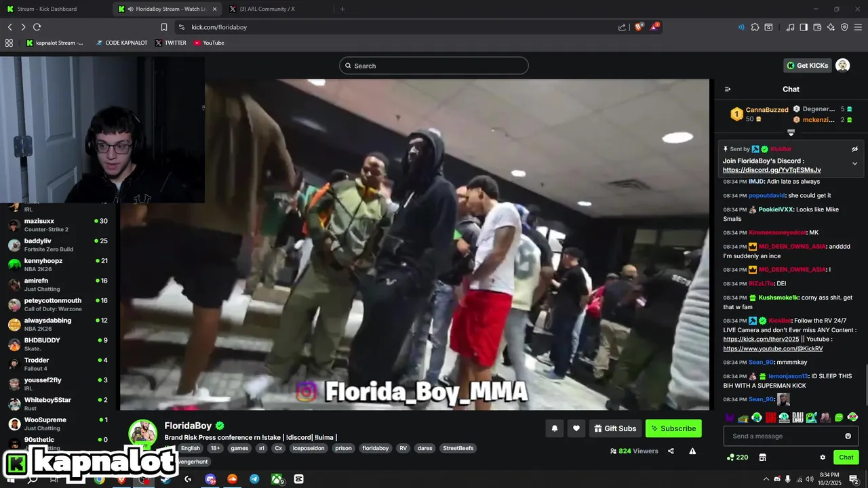
Task: Hide the pinned message icon
Action: click(x=854, y=148)
